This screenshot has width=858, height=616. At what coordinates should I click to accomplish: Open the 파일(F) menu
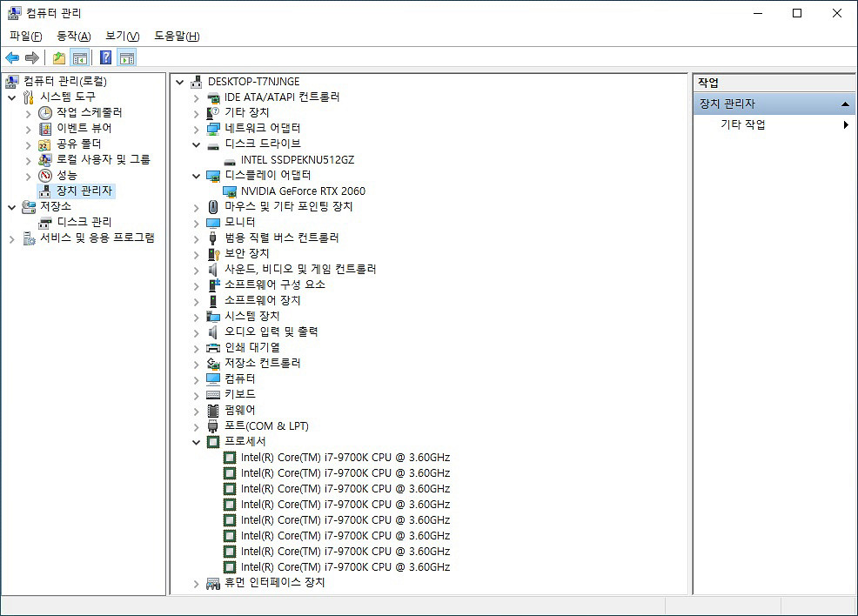pos(26,36)
